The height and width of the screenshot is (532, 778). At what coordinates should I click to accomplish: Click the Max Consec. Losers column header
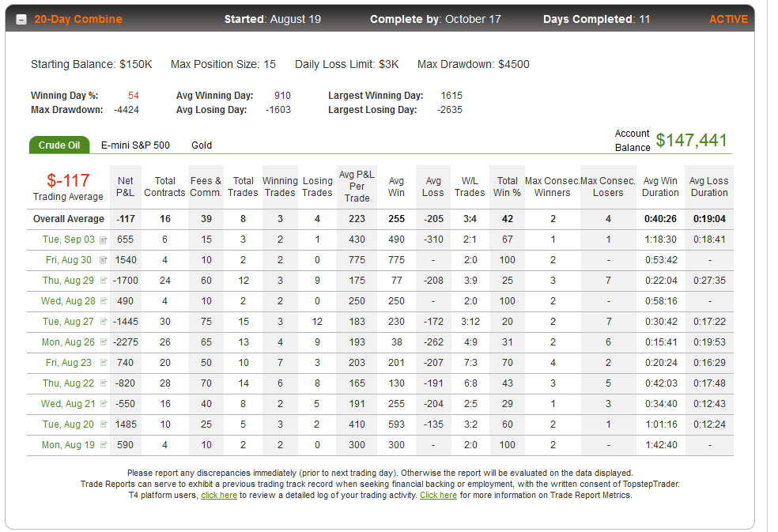coord(608,187)
